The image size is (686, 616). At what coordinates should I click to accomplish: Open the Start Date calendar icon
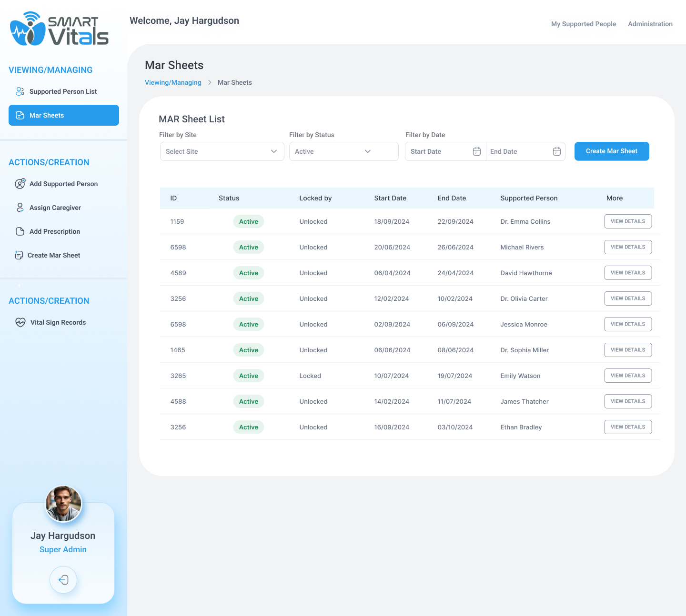[x=476, y=151]
